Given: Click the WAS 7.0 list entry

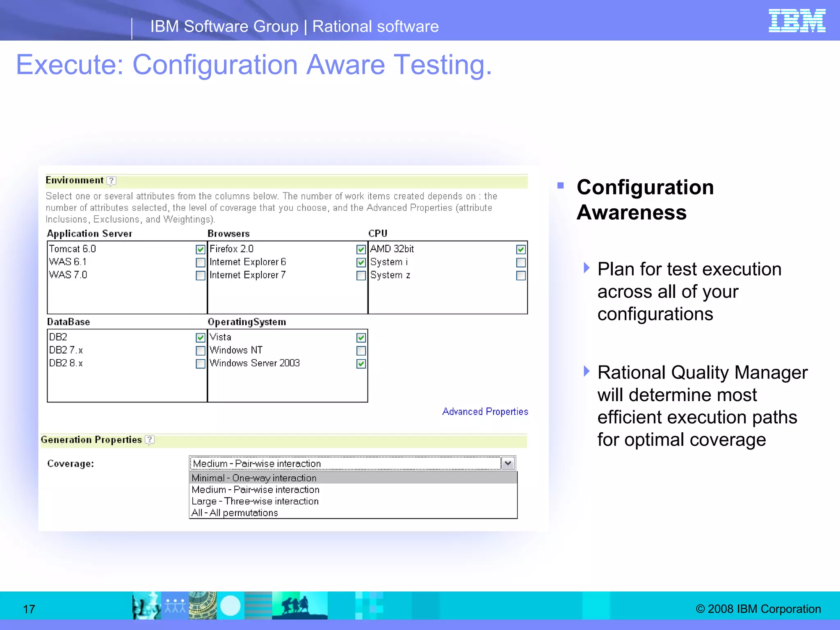Looking at the screenshot, I should [68, 275].
